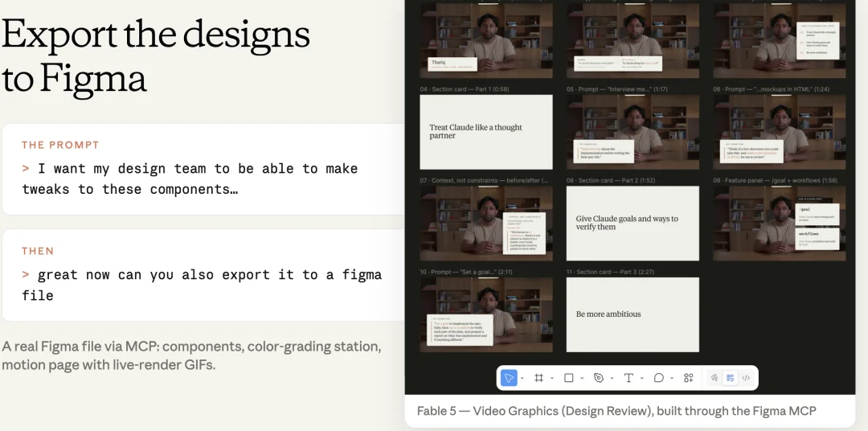The height and width of the screenshot is (431, 868).
Task: Select the 'Treat Claude like a thought partner' frame
Action: point(486,132)
